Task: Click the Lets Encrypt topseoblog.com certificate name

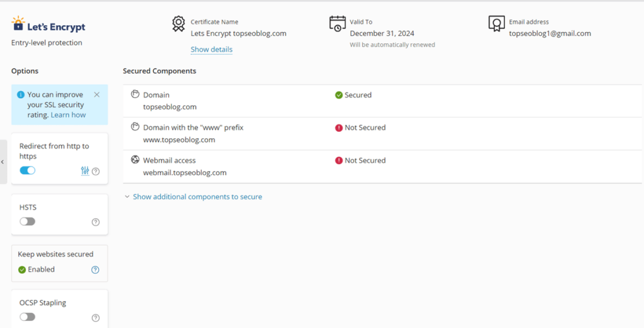Action: [x=238, y=34]
